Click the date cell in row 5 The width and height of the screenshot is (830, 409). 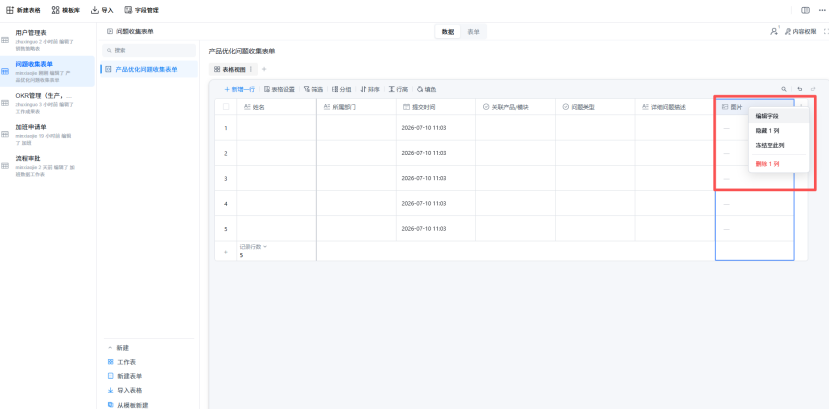pos(436,229)
